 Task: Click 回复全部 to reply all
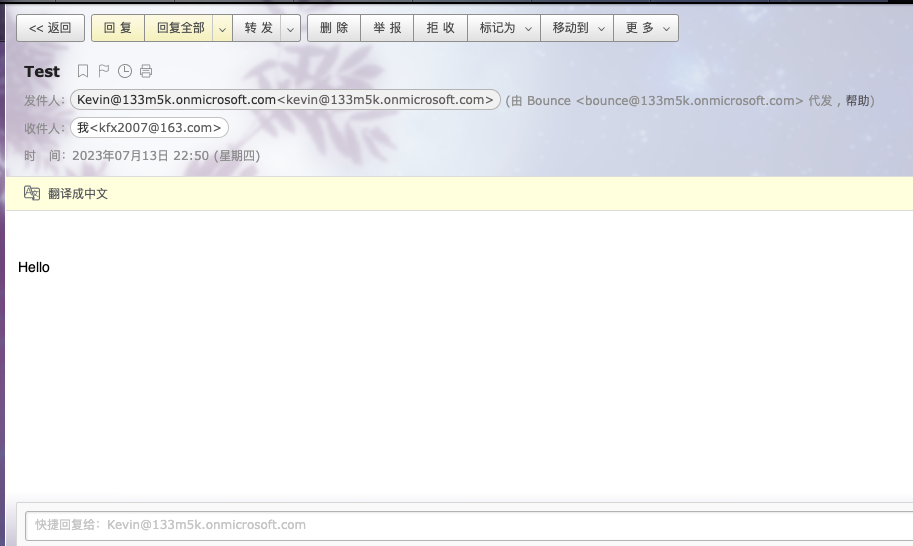pyautogui.click(x=179, y=28)
